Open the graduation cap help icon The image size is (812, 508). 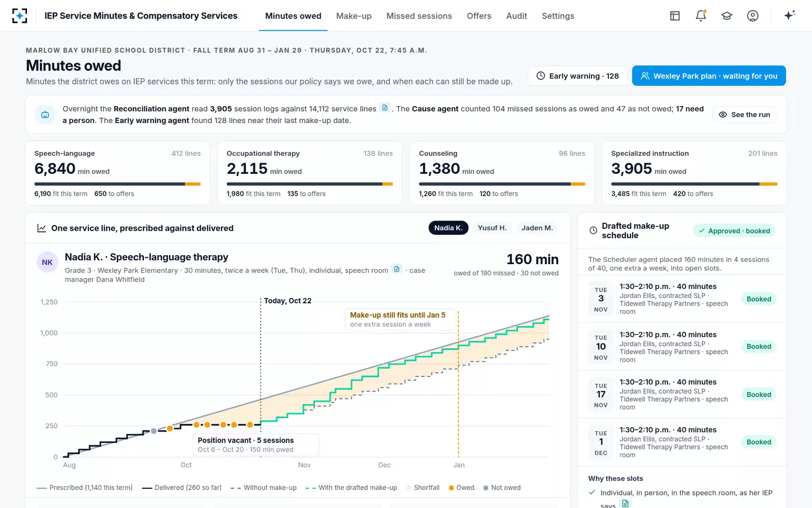[727, 16]
